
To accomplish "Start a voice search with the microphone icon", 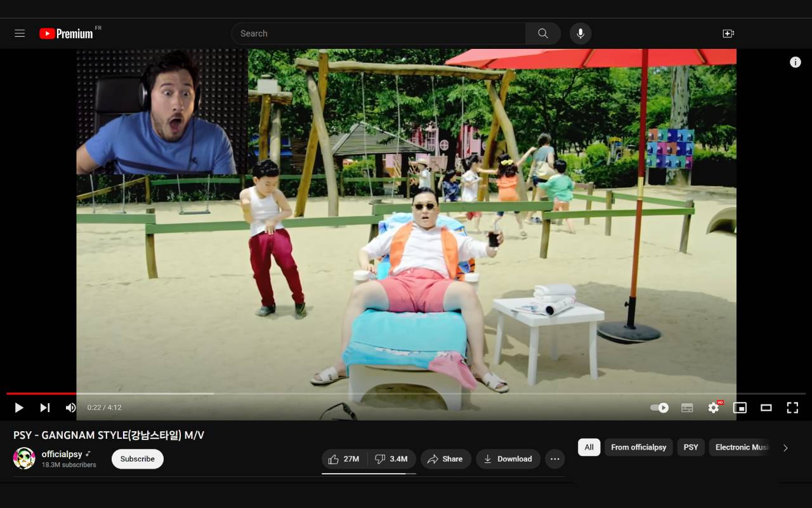I will [x=580, y=33].
